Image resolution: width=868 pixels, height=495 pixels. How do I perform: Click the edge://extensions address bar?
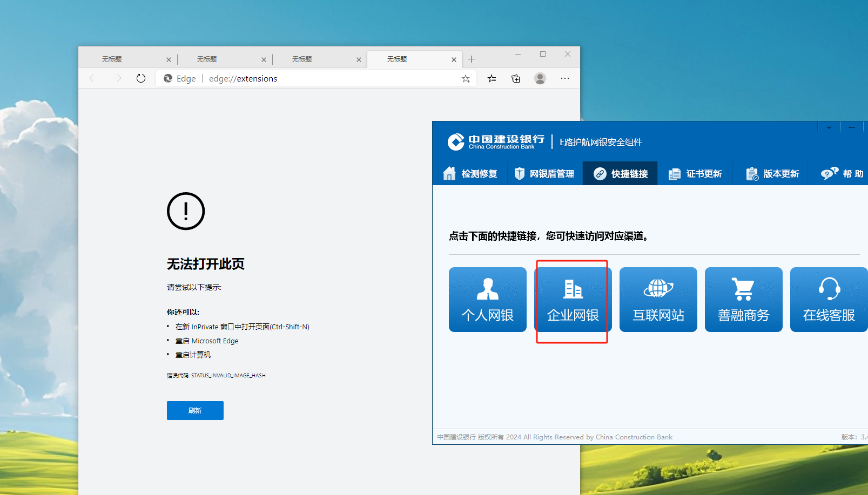(316, 78)
